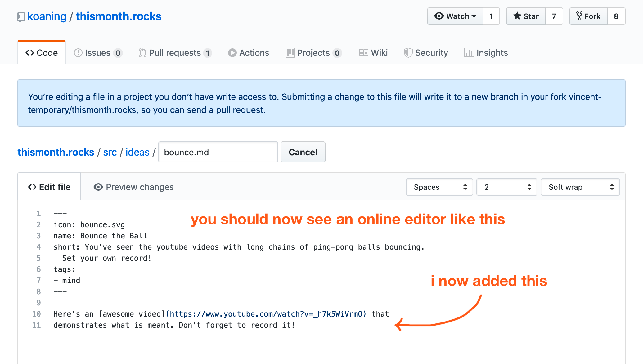643x364 pixels.
Task: Click the Star button
Action: pos(526,16)
